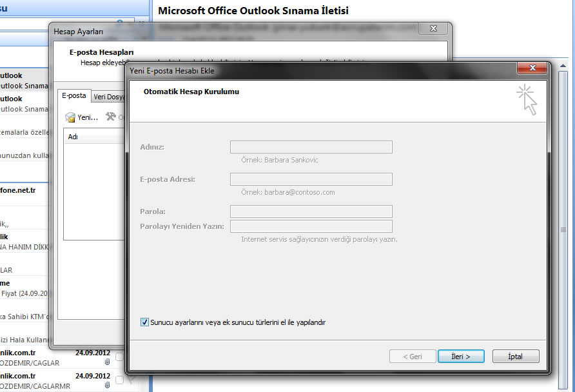Uncheck the Sunucu ayarlarını el ile yapılandır checkbox
Image resolution: width=575 pixels, height=392 pixels.
[x=144, y=322]
